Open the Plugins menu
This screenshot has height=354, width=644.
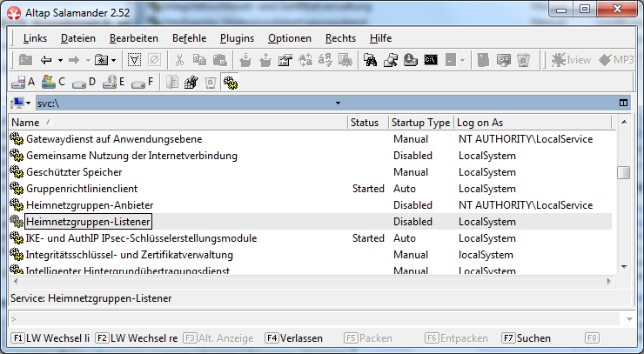click(x=237, y=38)
